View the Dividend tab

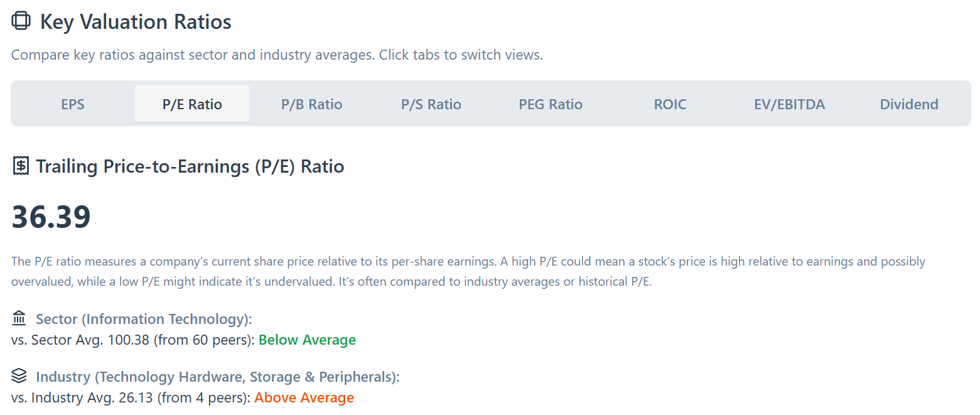[909, 104]
